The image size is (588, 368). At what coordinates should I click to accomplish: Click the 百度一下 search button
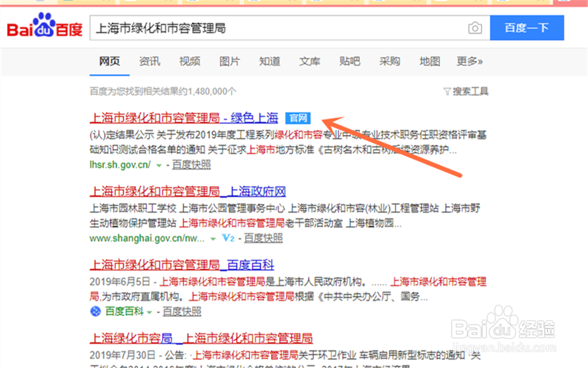[527, 28]
